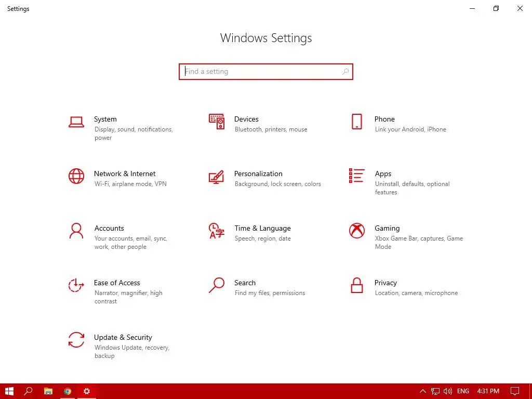Click "Find my files, permissions" text
The height and width of the screenshot is (399, 532).
click(270, 293)
